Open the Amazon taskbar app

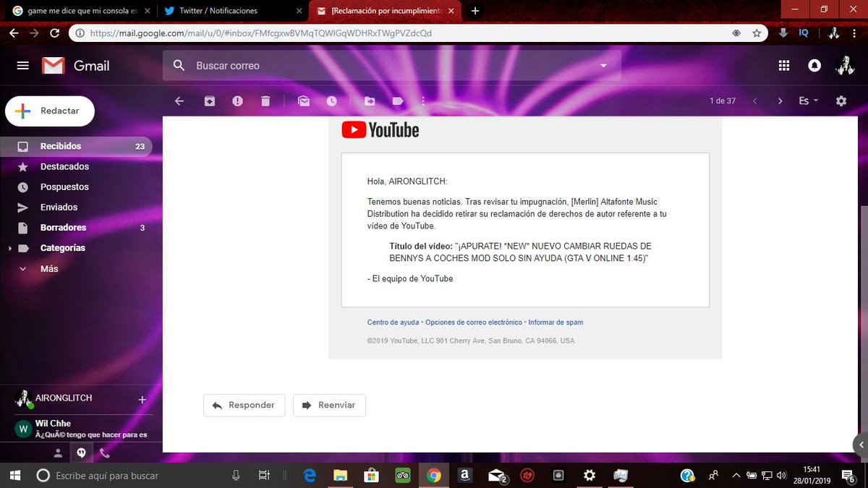(x=464, y=476)
